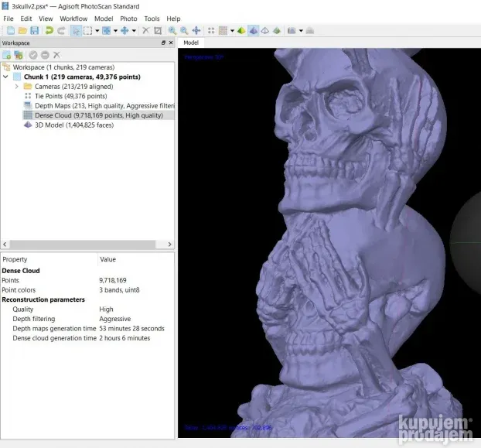Close the Workspace panel
This screenshot has width=481, height=448.
[171, 43]
